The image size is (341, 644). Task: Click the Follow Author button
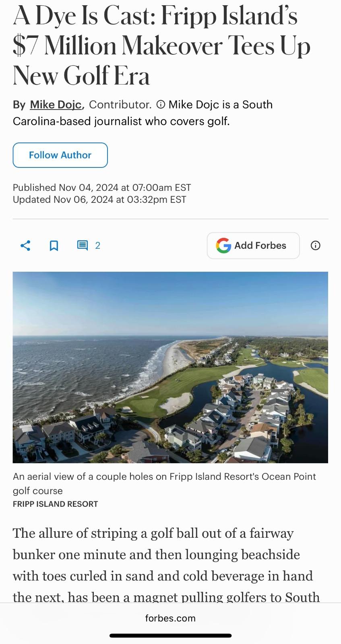tap(60, 155)
